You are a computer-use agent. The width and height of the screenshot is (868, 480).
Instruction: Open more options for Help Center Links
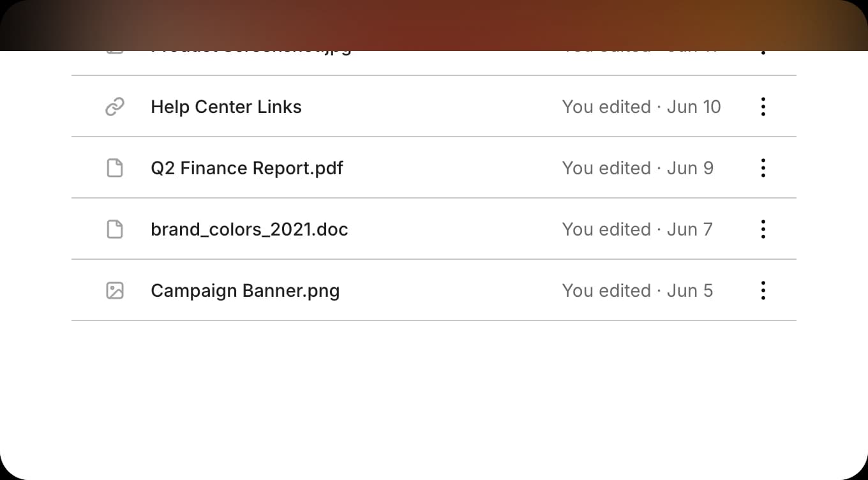763,107
